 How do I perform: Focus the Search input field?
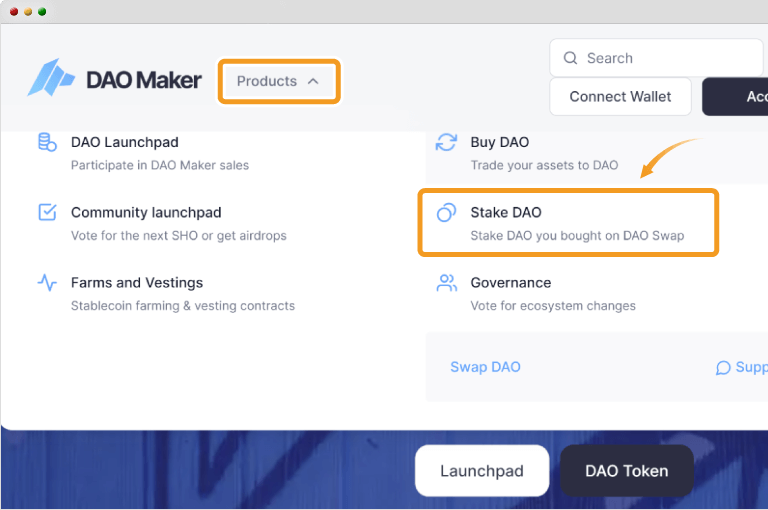click(656, 58)
